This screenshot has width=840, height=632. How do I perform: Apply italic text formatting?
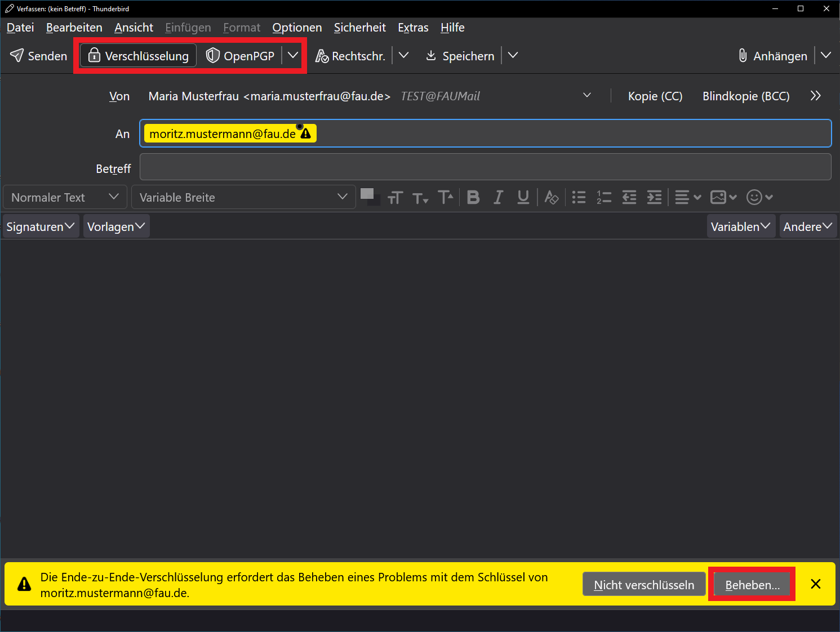pos(498,197)
